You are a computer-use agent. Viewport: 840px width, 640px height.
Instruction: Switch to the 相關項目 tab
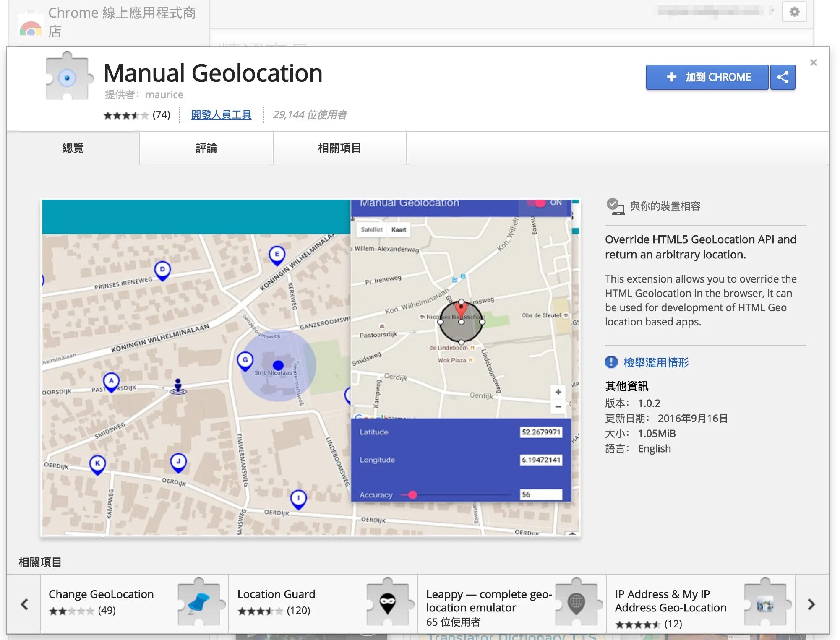tap(339, 148)
